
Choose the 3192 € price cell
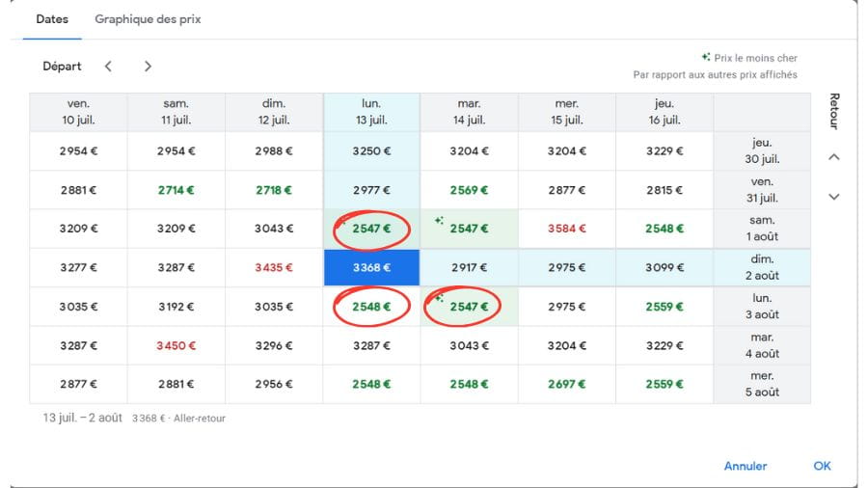(x=176, y=307)
